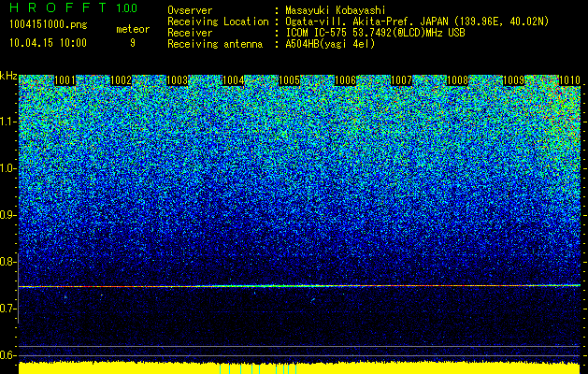This screenshot has width=588, height=374.
Task: Select the A504HB(yagi 4el) antenna text
Action: tap(330, 44)
